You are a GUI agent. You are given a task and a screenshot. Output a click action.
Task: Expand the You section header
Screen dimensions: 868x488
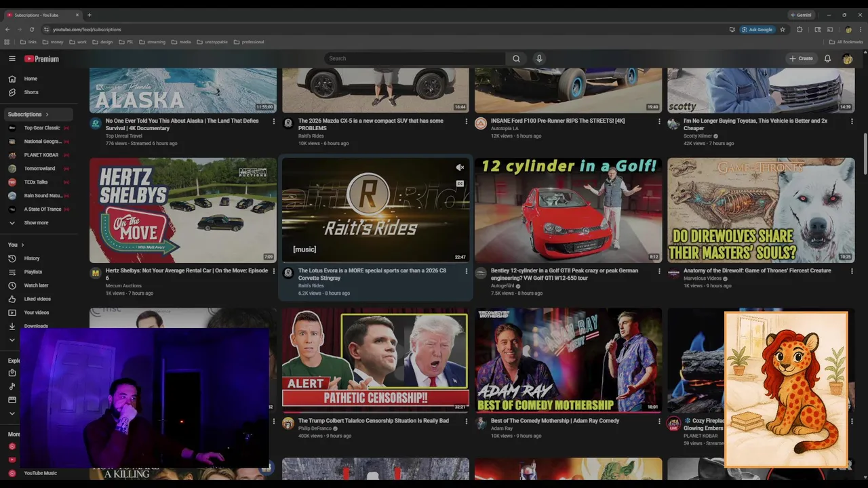16,245
